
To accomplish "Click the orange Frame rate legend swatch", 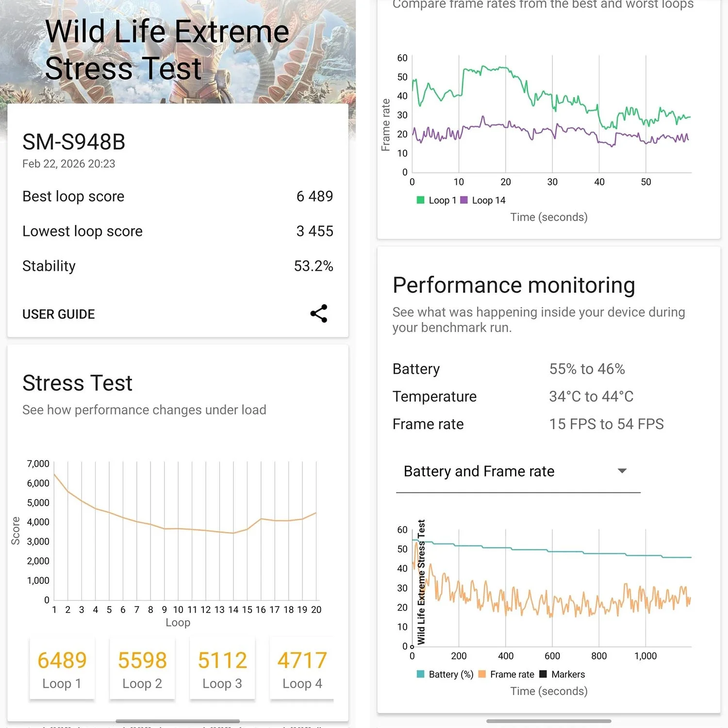I will 483,674.
